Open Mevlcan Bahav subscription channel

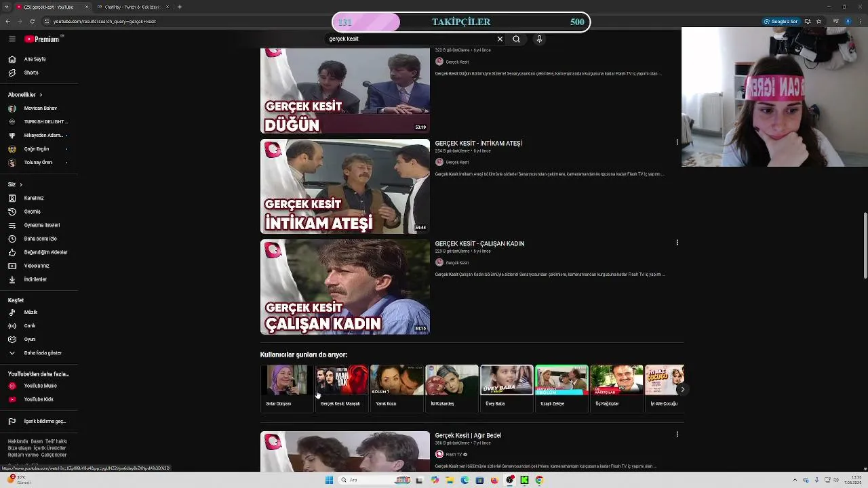[39, 108]
